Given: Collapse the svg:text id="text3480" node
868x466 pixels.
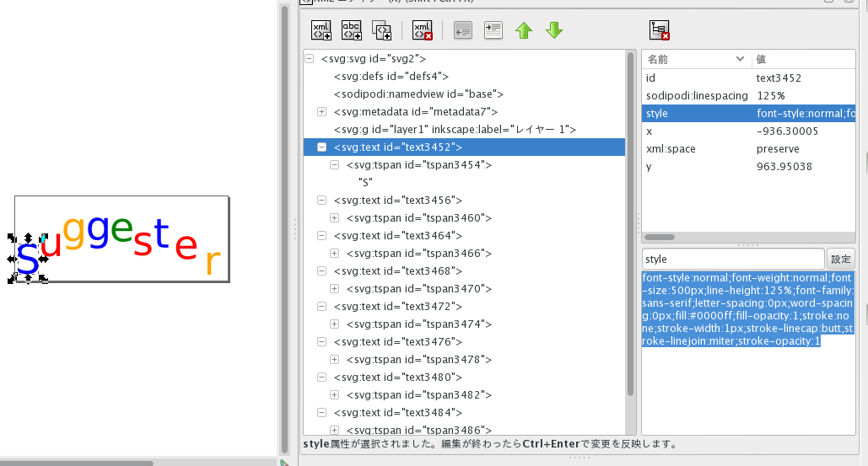Looking at the screenshot, I should (321, 377).
